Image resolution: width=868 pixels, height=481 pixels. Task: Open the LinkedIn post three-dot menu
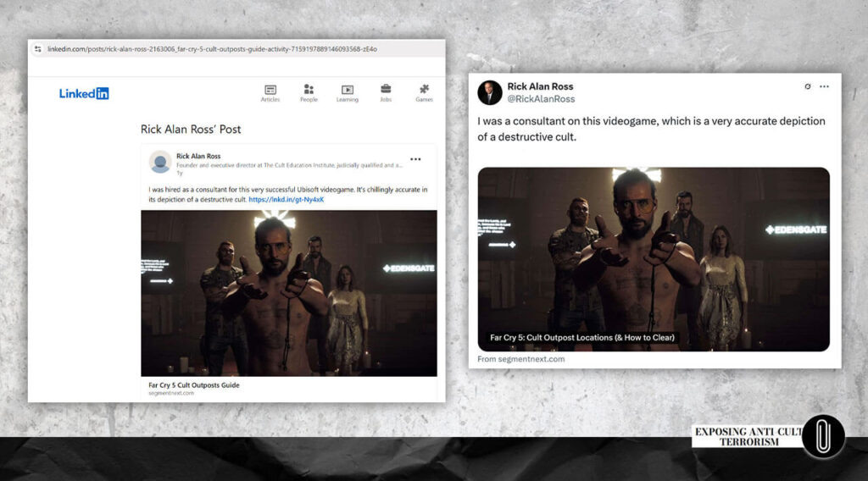[415, 159]
